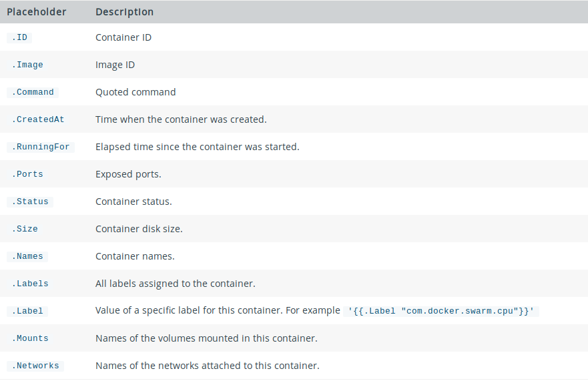Click the Placeholder column header

(37, 12)
